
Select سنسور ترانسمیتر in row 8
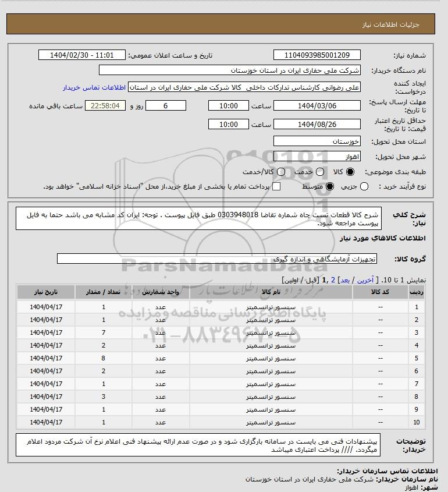(271, 397)
